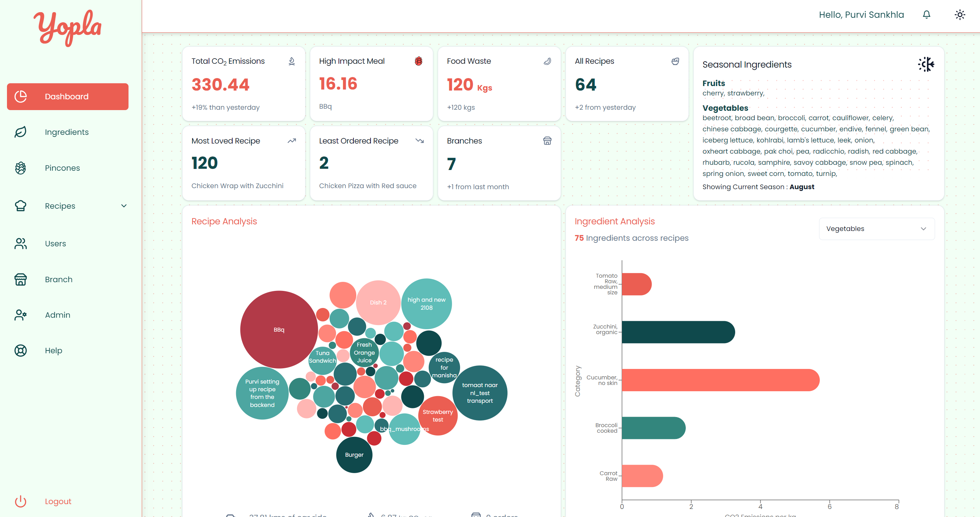Select Users from the sidebar menu
The image size is (980, 517).
pos(55,243)
